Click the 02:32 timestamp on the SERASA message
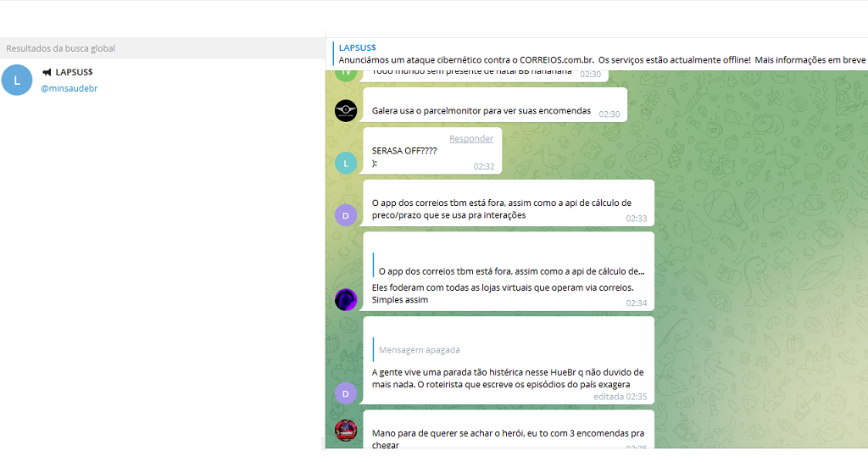868x462 pixels. 484,166
